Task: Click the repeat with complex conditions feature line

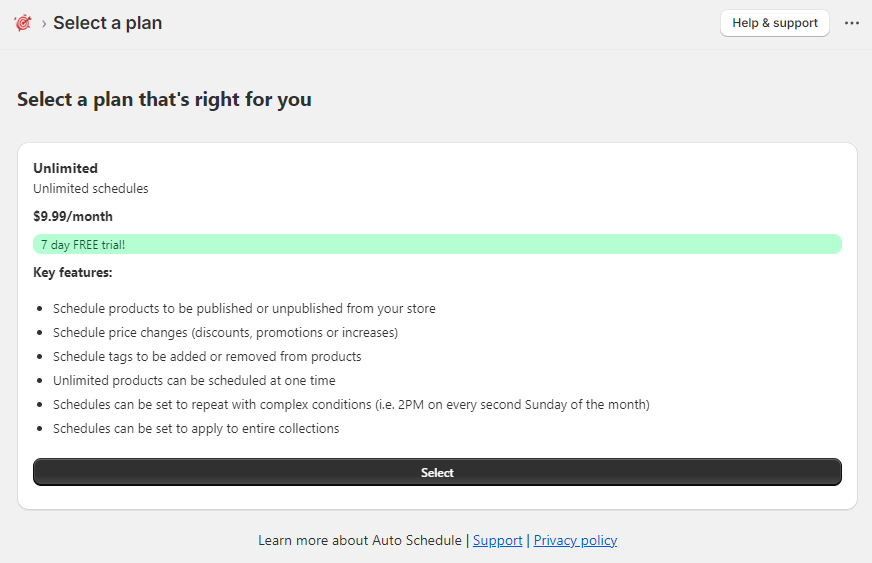Action: coord(351,404)
